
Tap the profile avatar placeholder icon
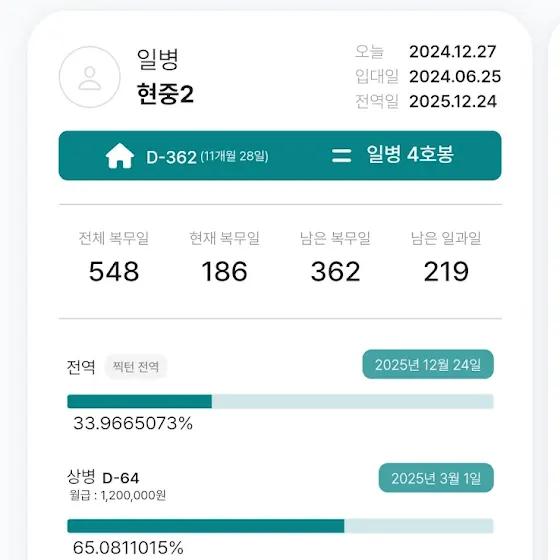click(x=90, y=77)
